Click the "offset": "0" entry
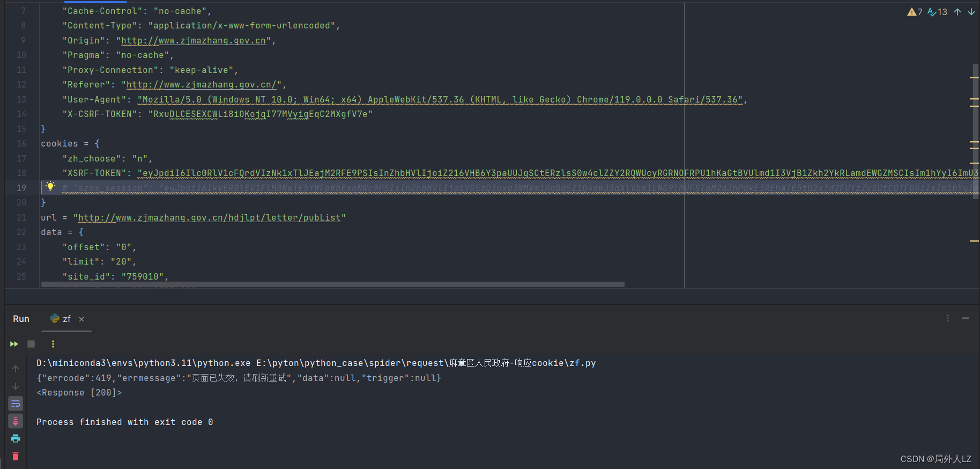 99,247
